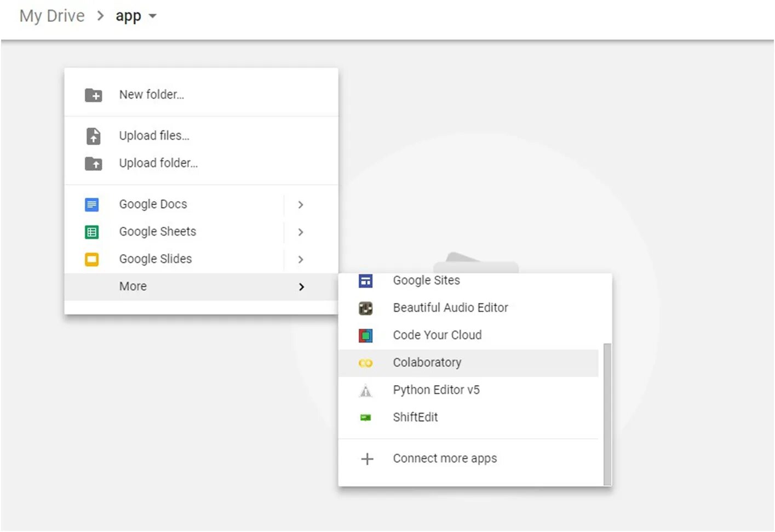Click the Upload folder icon
Viewport: 775px width, 532px height.
pyautogui.click(x=93, y=163)
